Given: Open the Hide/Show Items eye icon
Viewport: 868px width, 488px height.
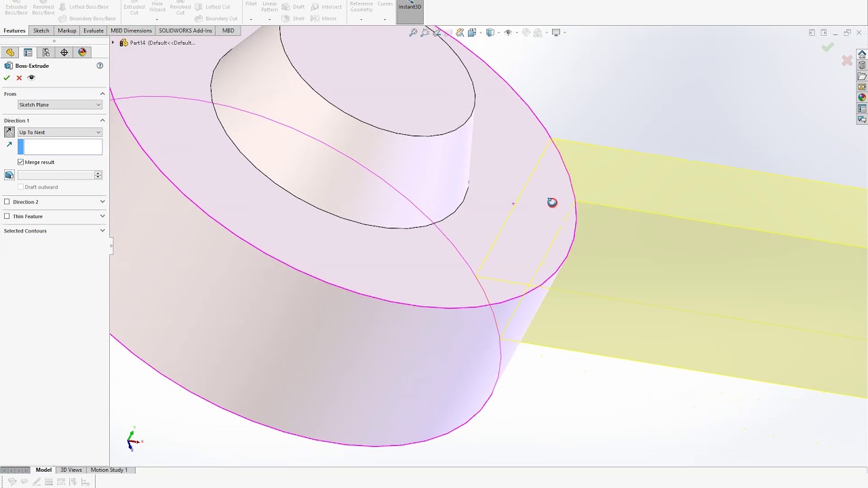Looking at the screenshot, I should point(508,33).
